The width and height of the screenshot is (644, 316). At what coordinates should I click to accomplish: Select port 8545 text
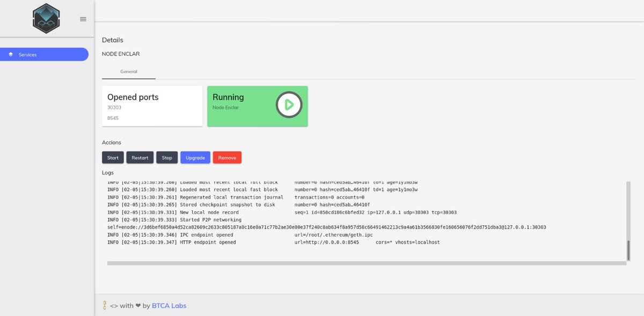point(113,117)
